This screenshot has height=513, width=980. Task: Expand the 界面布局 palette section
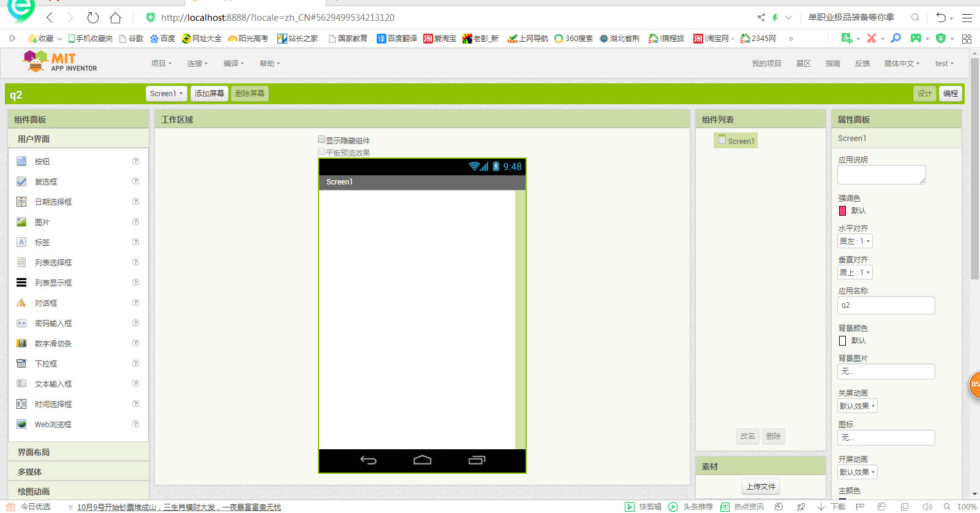[78, 452]
